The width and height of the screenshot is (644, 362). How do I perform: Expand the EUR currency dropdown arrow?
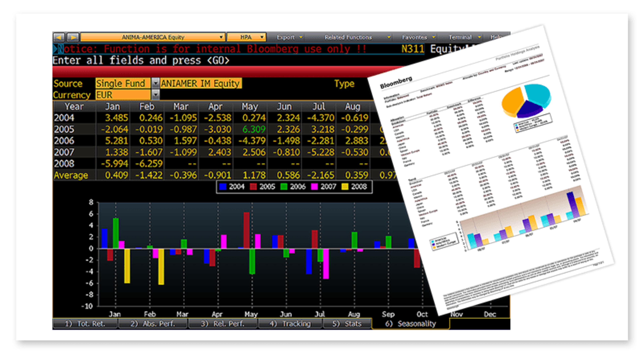click(155, 95)
